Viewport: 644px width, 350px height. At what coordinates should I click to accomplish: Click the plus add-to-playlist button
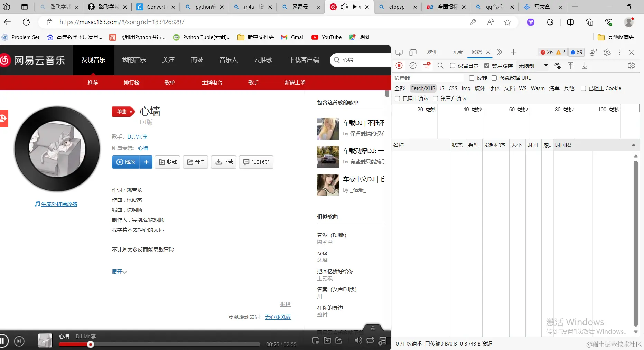[146, 162]
